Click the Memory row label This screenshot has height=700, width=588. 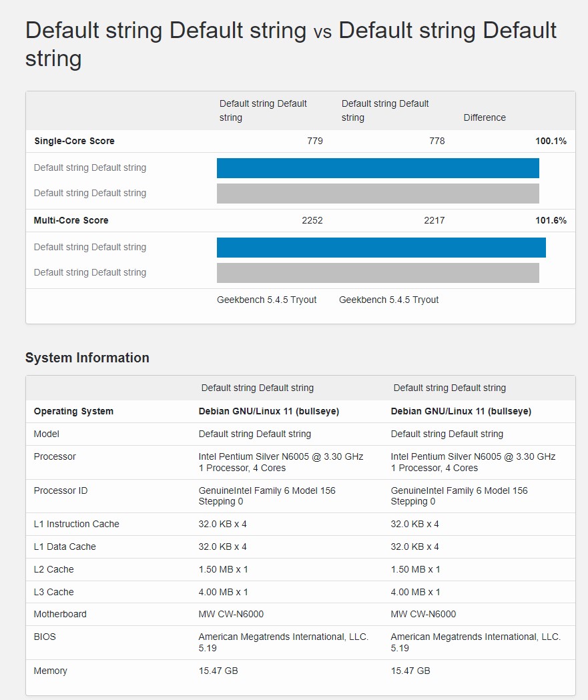51,671
